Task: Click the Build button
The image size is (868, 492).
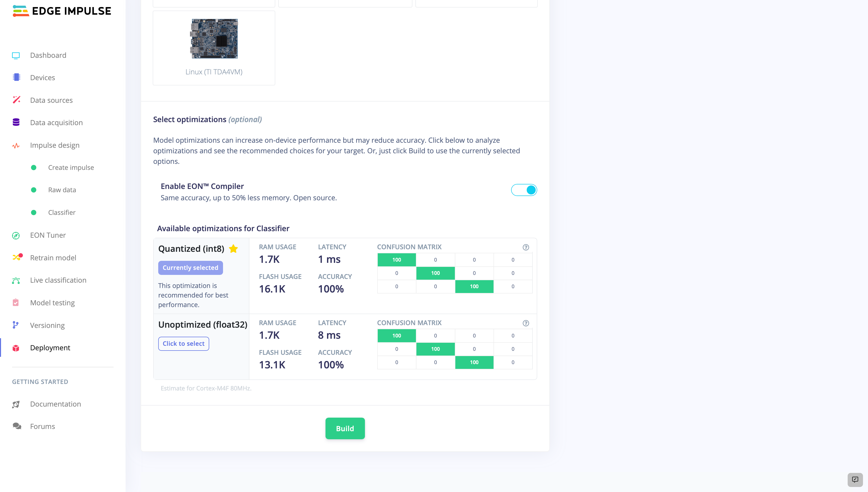Action: (x=345, y=428)
